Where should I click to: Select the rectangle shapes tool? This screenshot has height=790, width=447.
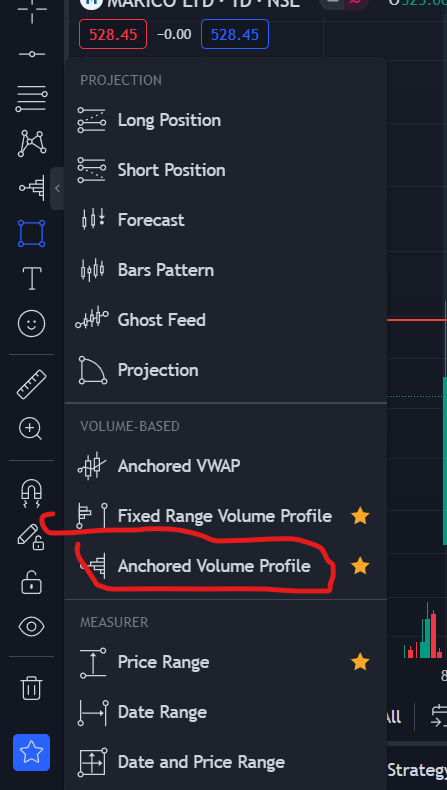(x=32, y=233)
